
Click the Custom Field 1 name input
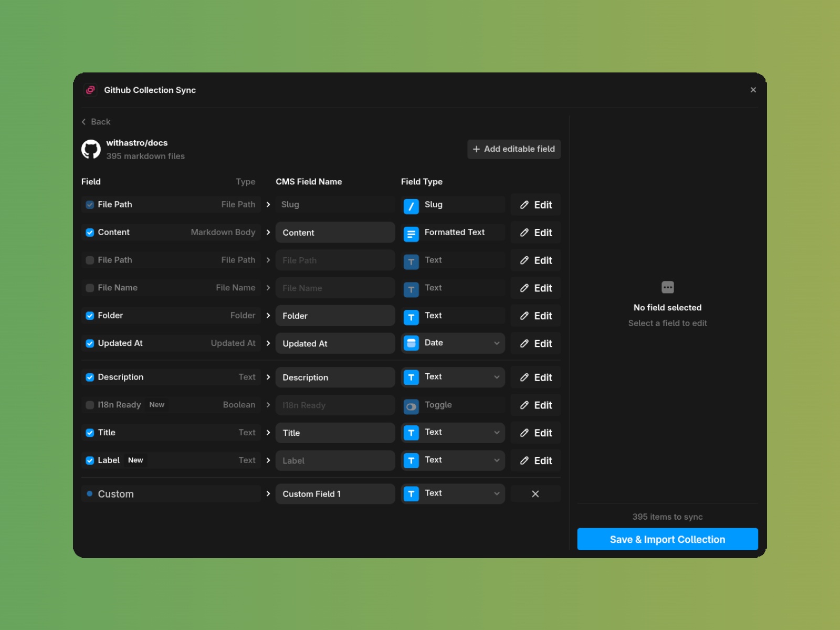click(x=335, y=493)
